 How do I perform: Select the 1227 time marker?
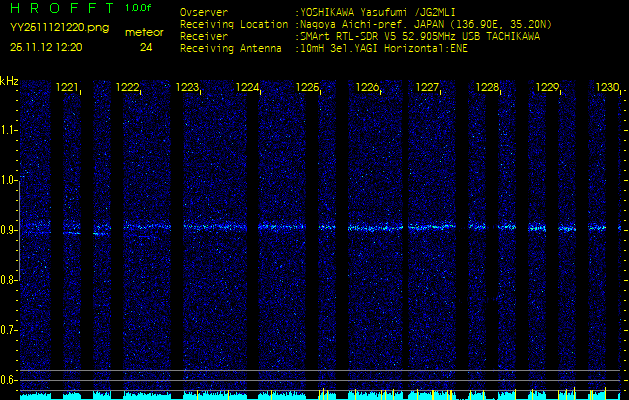coord(427,88)
